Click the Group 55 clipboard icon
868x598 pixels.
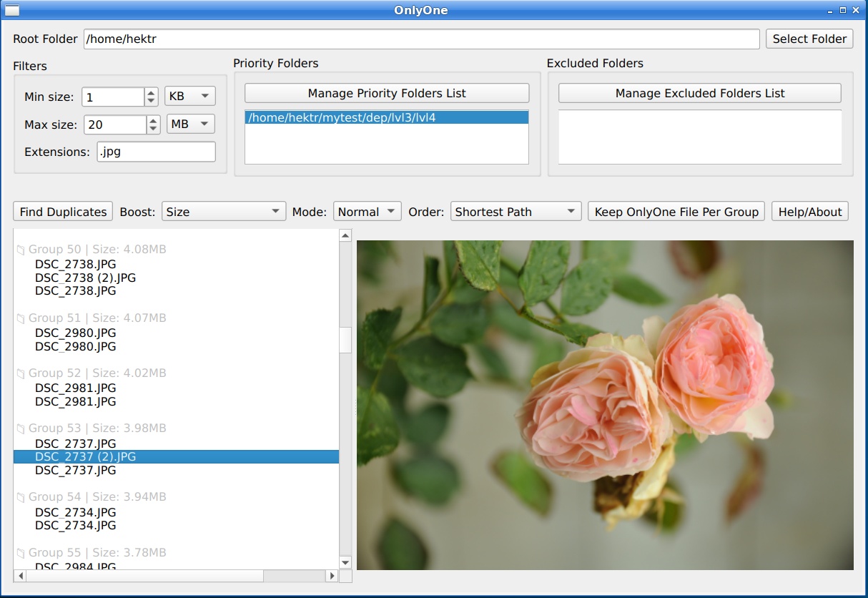(22, 552)
